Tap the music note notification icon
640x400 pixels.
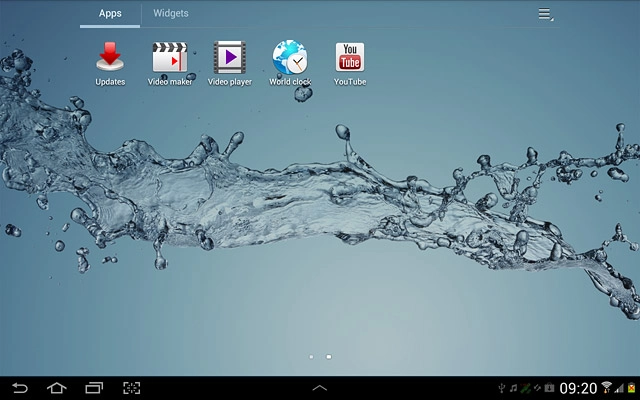pyautogui.click(x=513, y=388)
